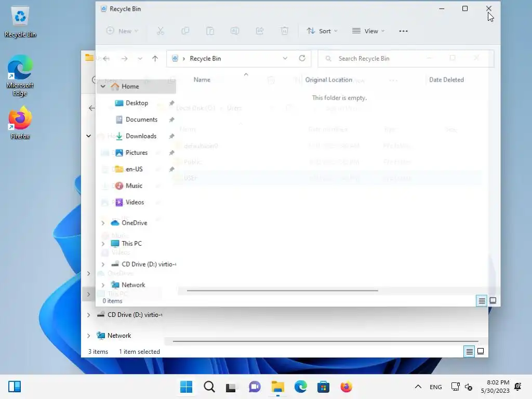Select Network in Recycle Bin navigation pane

[x=134, y=285]
